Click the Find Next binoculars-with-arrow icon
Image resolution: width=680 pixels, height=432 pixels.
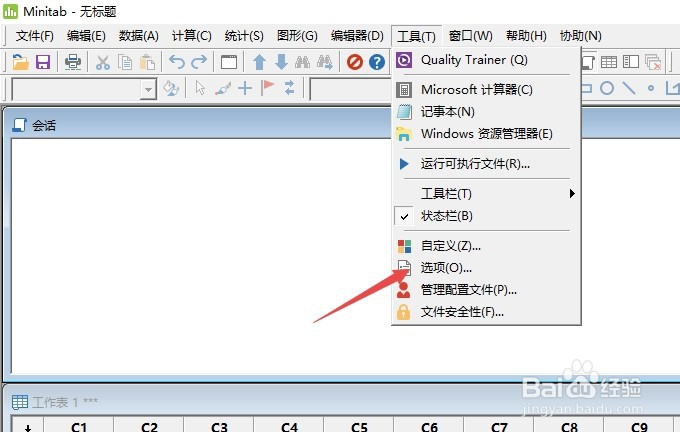[325, 62]
